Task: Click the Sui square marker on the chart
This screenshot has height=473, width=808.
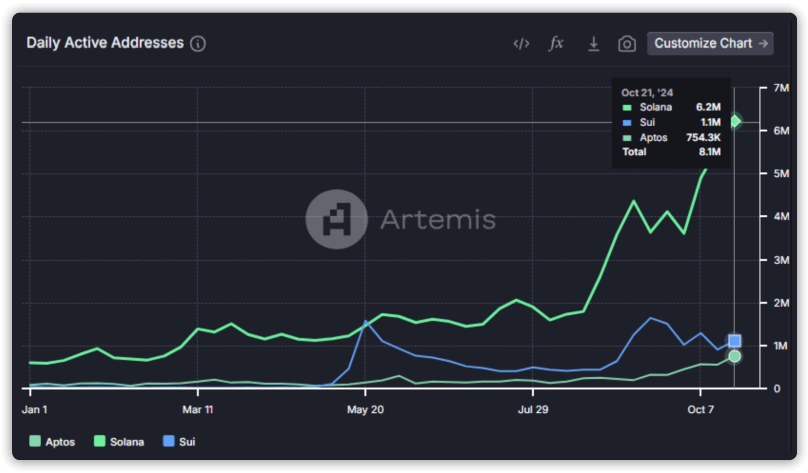Action: 735,341
